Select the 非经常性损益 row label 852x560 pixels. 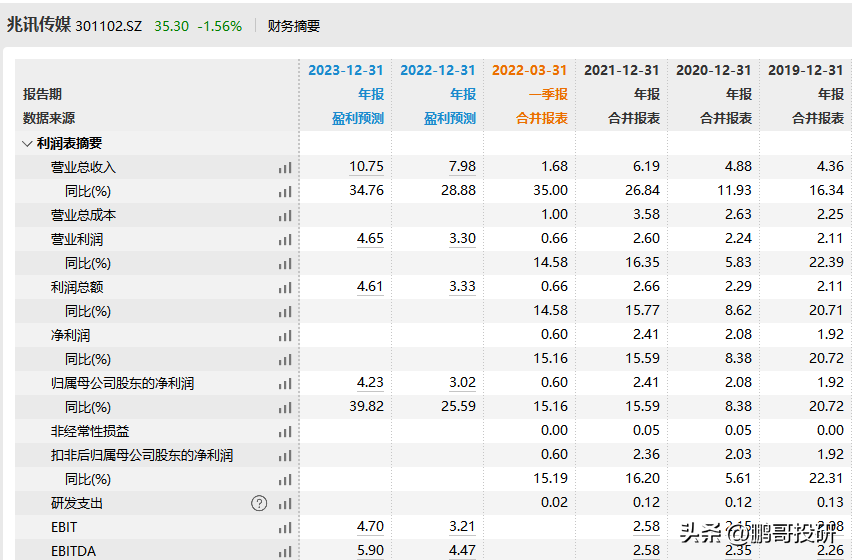(90, 431)
